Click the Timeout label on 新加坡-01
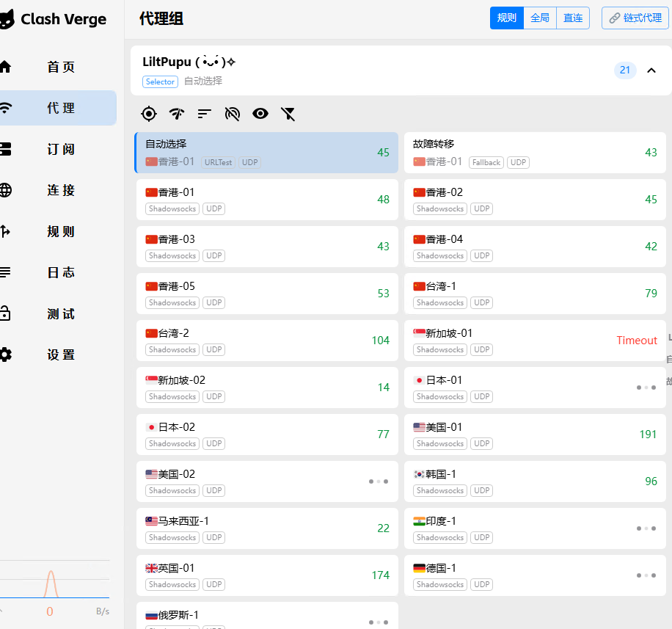 coord(636,341)
